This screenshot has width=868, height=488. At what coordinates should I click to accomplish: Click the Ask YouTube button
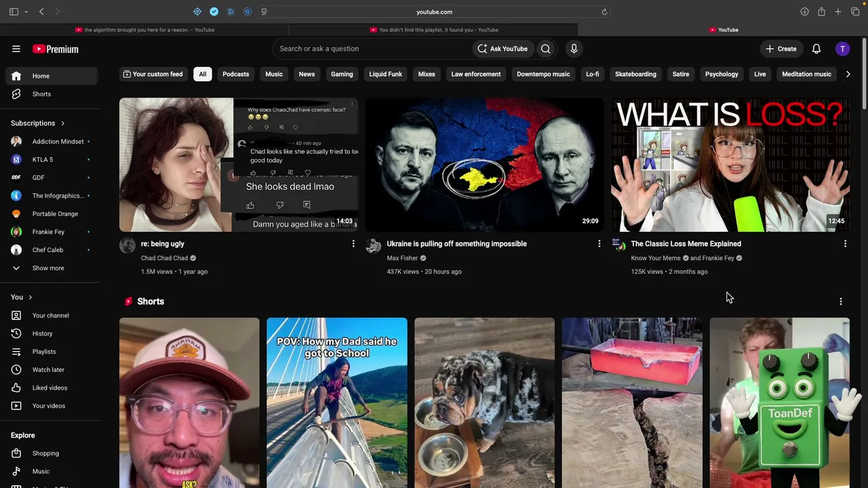pyautogui.click(x=502, y=49)
